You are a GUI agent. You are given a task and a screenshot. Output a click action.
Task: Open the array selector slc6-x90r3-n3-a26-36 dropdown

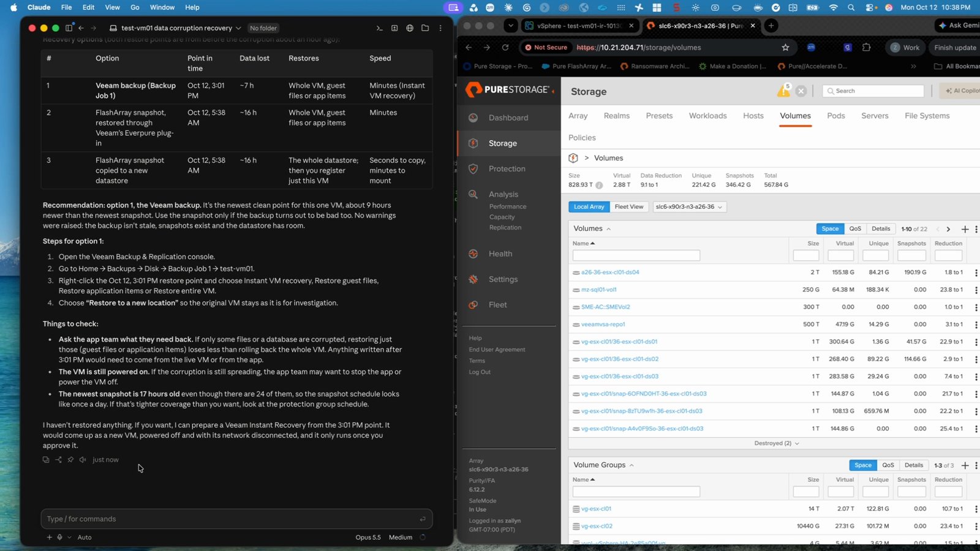[x=689, y=207]
